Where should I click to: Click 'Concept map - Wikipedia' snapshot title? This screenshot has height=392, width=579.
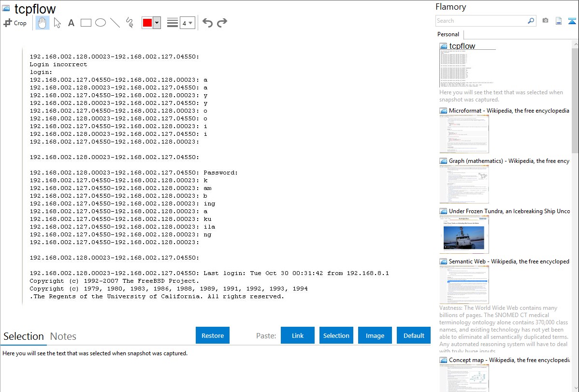point(509,360)
